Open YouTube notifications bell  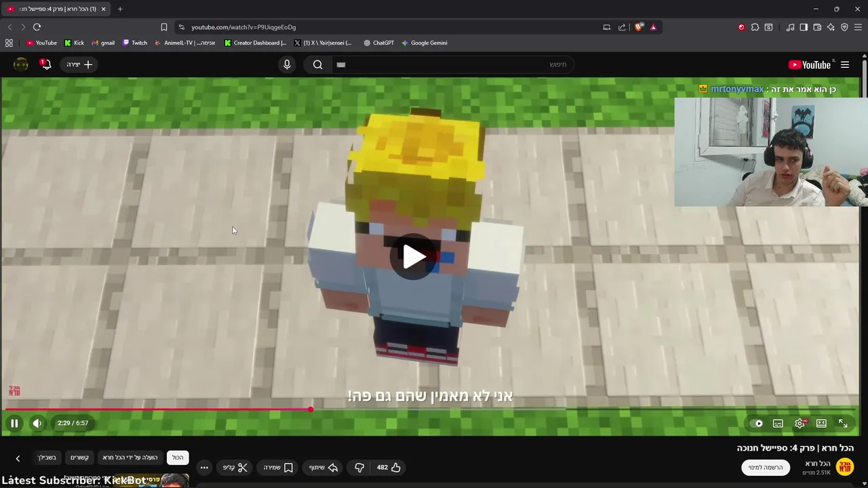coord(45,64)
